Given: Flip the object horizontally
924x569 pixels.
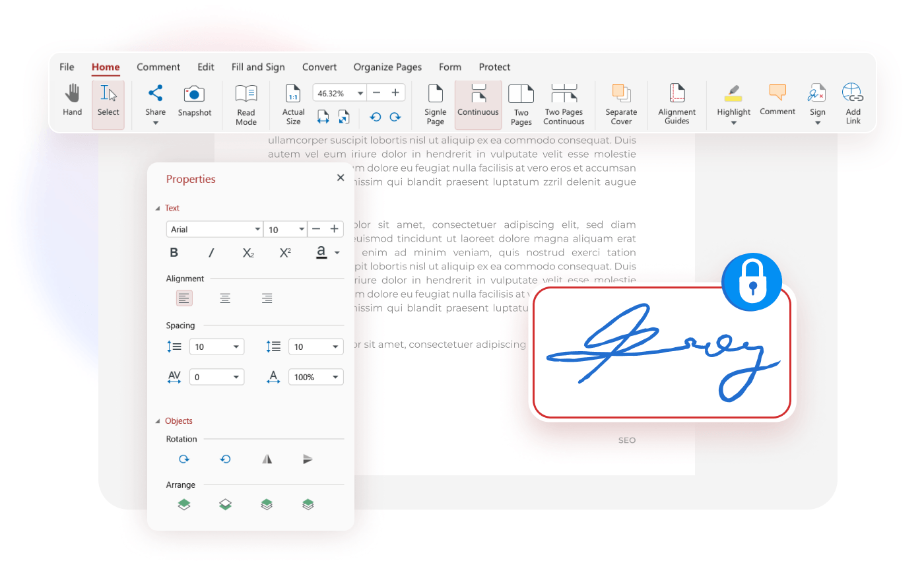Looking at the screenshot, I should (267, 459).
